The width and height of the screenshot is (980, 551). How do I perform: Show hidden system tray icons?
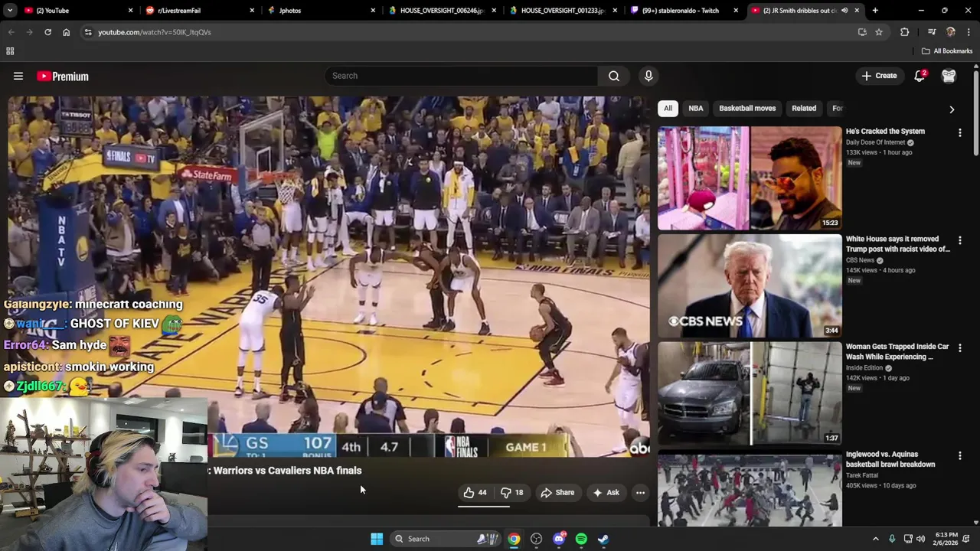pyautogui.click(x=876, y=539)
